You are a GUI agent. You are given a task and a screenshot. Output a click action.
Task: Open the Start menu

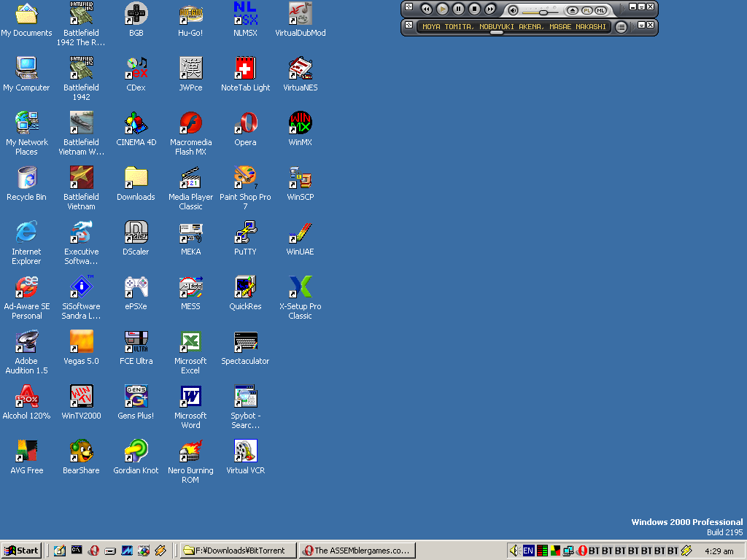[x=21, y=551]
